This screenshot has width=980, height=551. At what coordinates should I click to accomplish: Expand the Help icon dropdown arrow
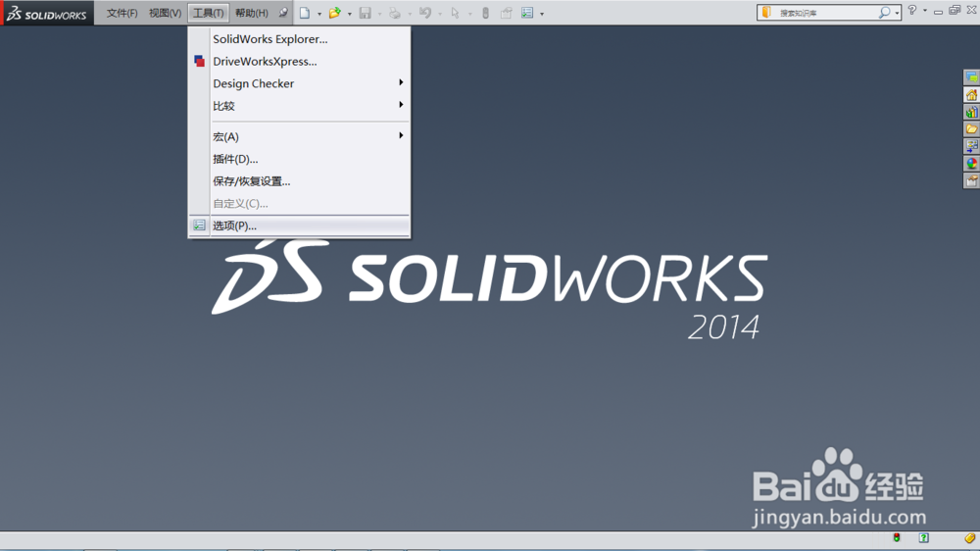[925, 11]
